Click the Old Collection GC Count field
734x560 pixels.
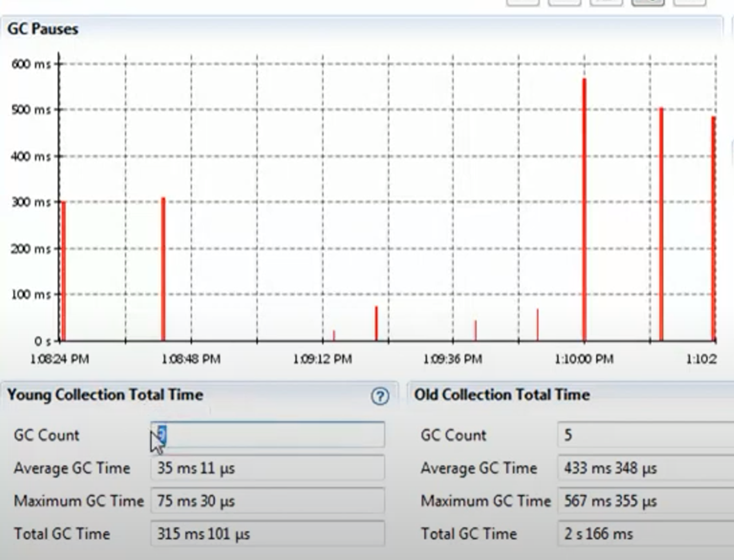644,435
